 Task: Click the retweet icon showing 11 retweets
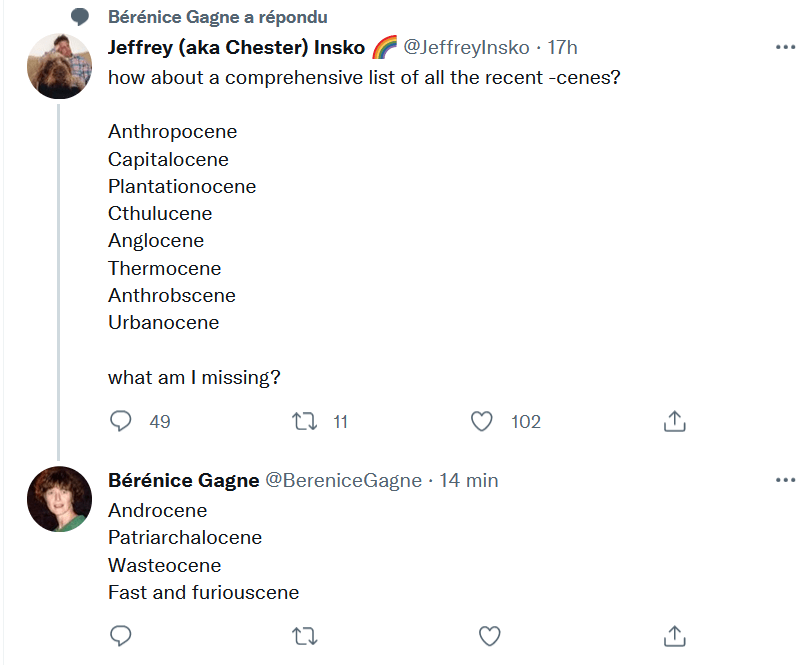pyautogui.click(x=305, y=421)
